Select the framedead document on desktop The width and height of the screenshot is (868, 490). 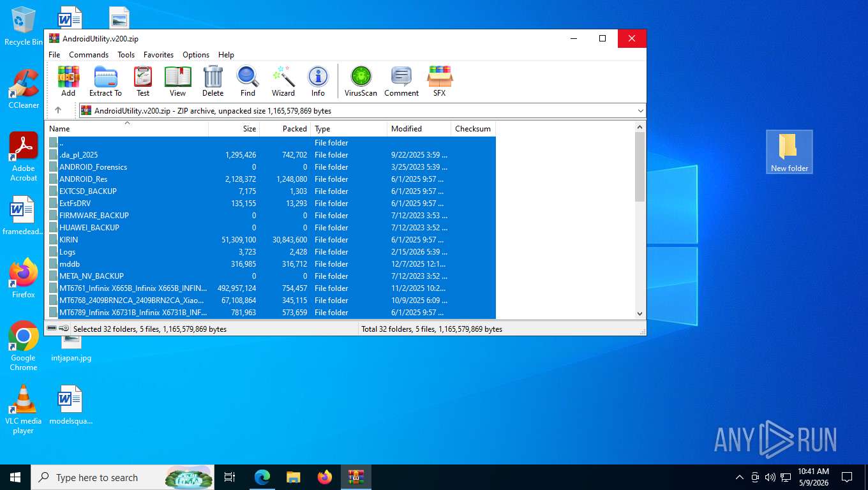23,216
